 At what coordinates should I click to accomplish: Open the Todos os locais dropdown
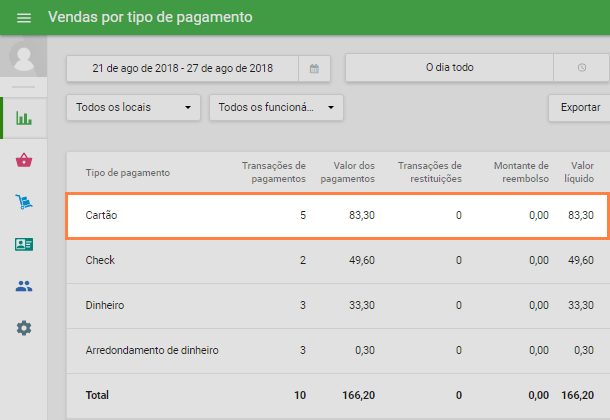pyautogui.click(x=133, y=107)
